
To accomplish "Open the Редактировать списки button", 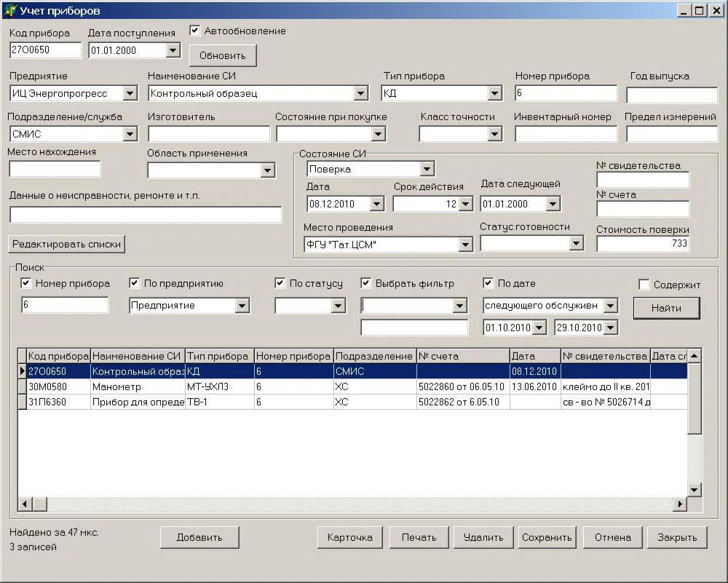I will [x=67, y=244].
